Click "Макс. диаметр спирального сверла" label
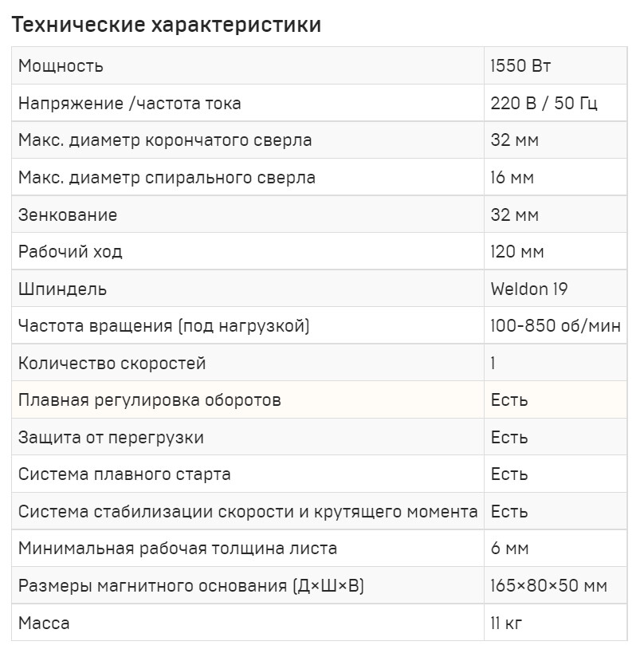 (x=167, y=178)
